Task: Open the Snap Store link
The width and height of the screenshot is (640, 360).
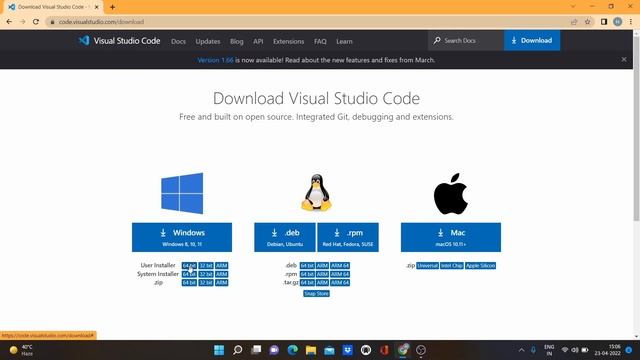Action: tap(316, 293)
